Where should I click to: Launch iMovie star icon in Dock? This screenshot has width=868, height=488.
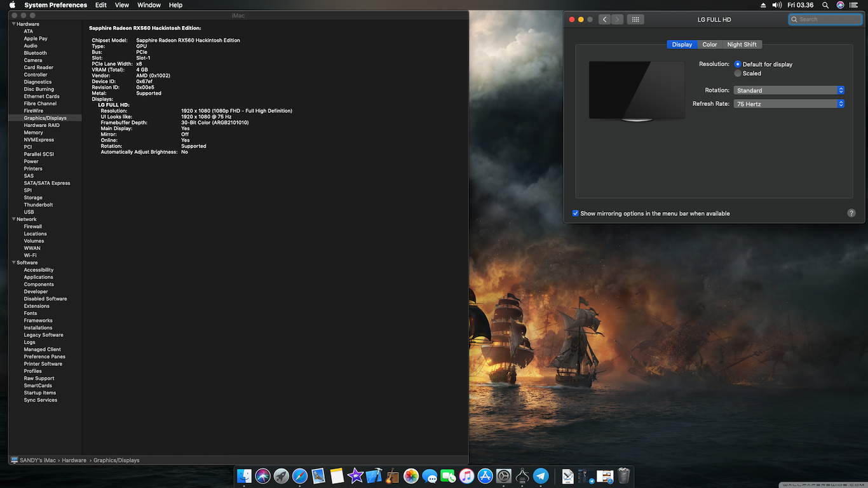355,475
